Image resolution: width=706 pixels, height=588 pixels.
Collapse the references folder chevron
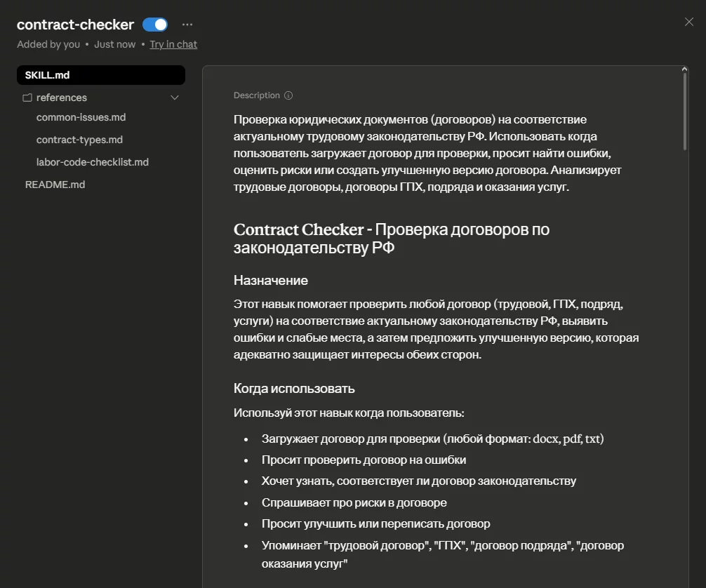click(x=175, y=98)
